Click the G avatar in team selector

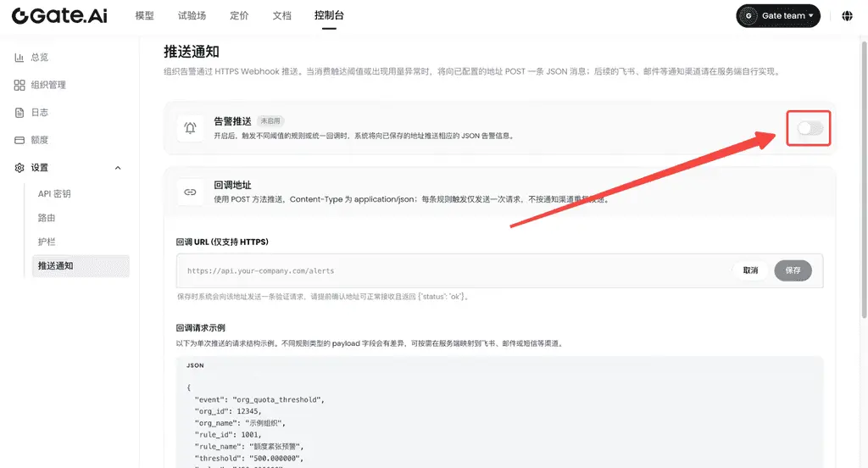[x=748, y=15]
